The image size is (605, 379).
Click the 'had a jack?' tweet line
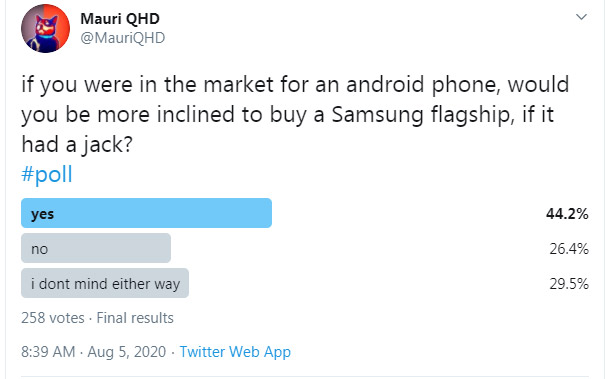[77, 145]
